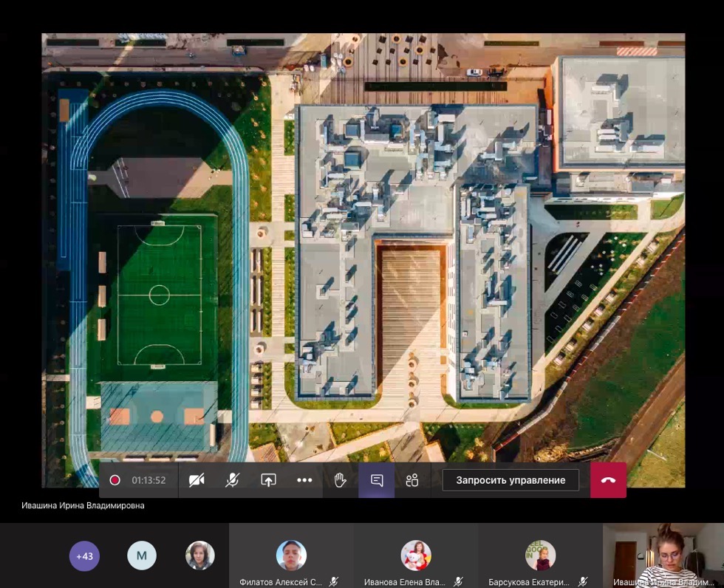Show the participants list
The width and height of the screenshot is (724, 588).
click(x=412, y=480)
